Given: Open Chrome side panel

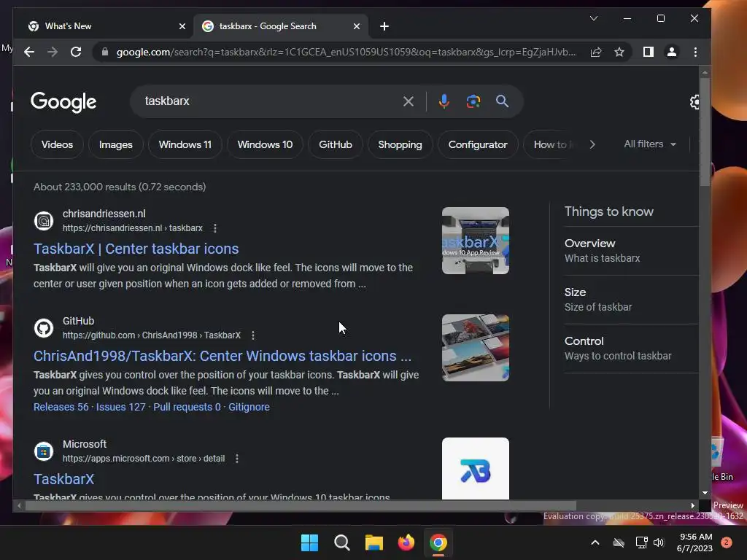Looking at the screenshot, I should tap(649, 52).
